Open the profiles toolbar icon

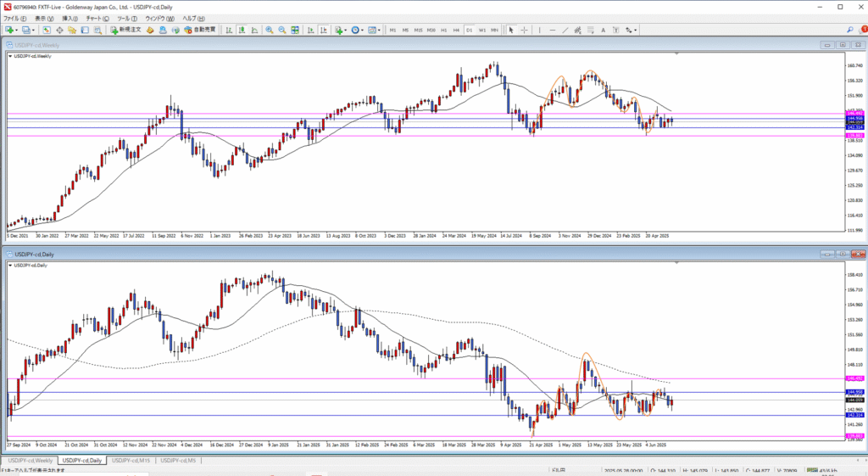click(26, 30)
